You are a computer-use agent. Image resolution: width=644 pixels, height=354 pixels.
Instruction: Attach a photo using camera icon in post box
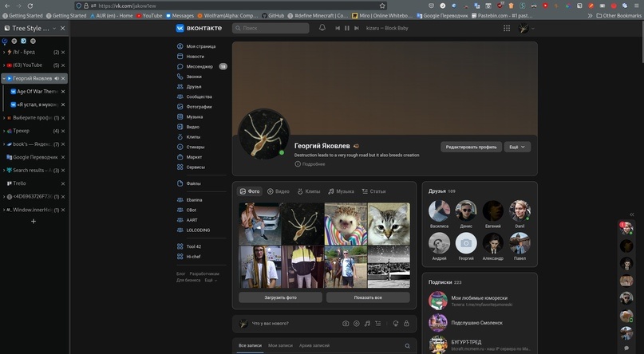(346, 324)
